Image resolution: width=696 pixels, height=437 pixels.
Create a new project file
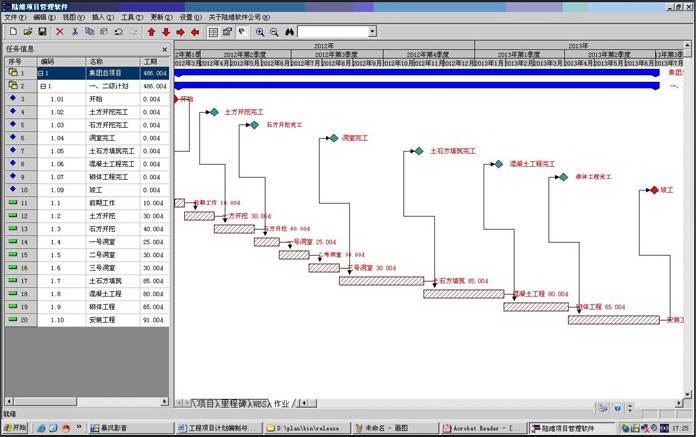(x=13, y=31)
